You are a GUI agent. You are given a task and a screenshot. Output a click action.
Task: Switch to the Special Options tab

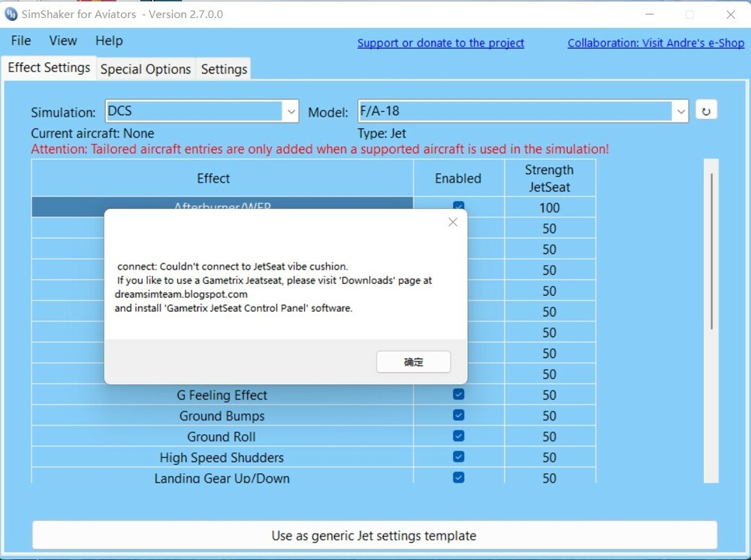click(x=146, y=69)
